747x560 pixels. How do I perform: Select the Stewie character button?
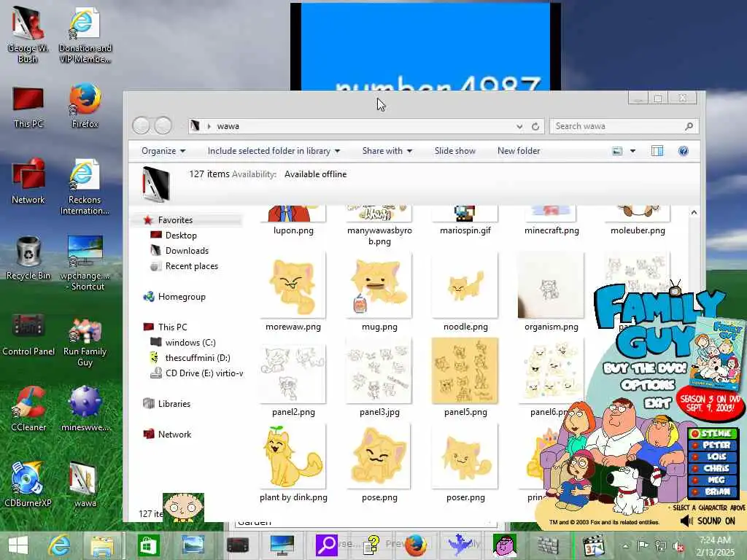point(713,433)
